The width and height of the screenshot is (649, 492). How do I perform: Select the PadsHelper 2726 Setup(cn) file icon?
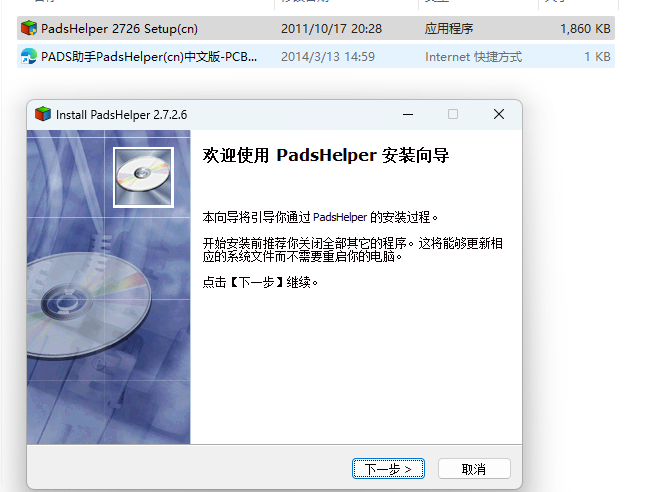(x=29, y=28)
